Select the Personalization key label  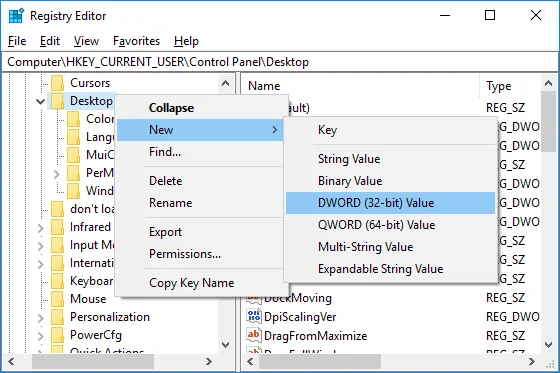click(x=110, y=317)
